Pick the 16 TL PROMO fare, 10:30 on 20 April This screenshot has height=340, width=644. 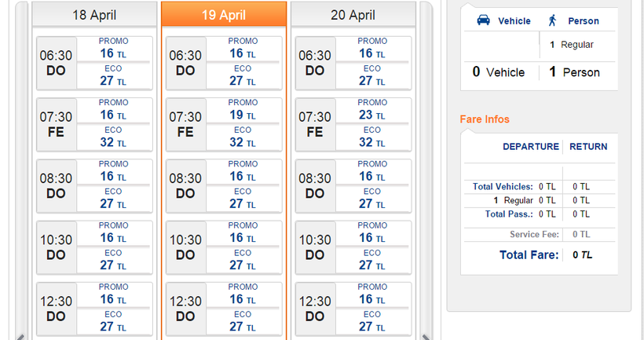[x=371, y=237]
